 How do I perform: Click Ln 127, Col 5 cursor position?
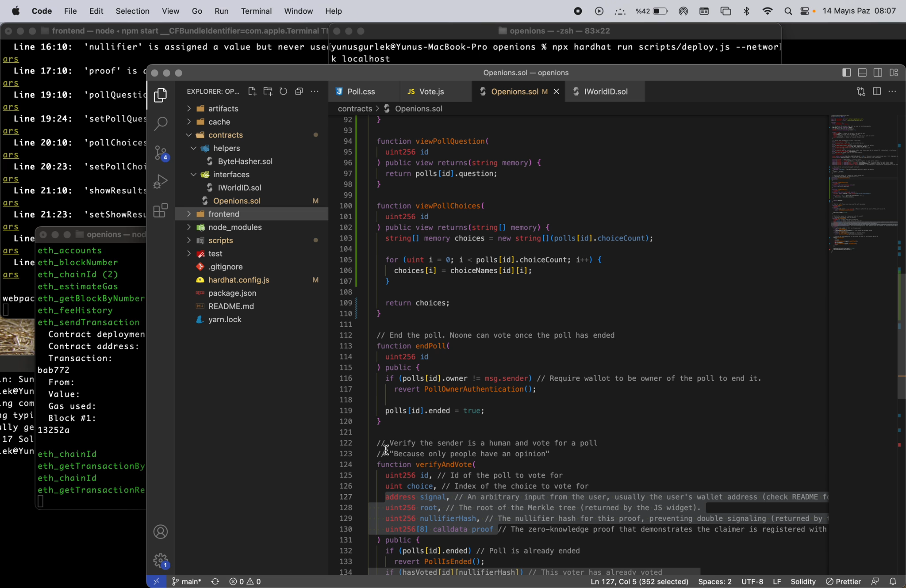coord(639,581)
